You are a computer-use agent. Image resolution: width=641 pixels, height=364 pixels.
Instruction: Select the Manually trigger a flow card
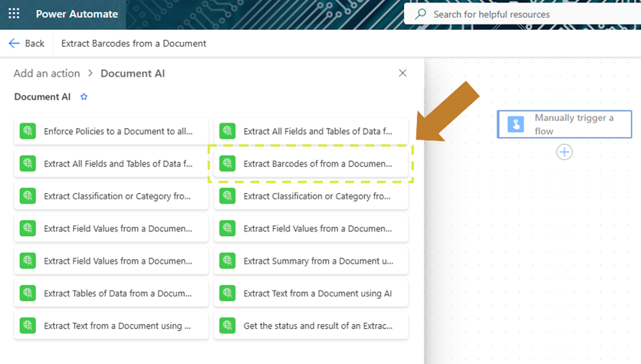pos(564,124)
